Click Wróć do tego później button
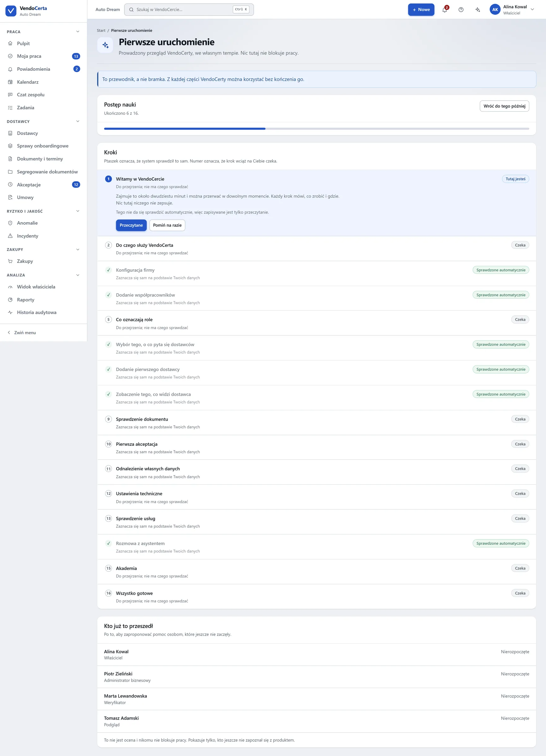 [504, 106]
